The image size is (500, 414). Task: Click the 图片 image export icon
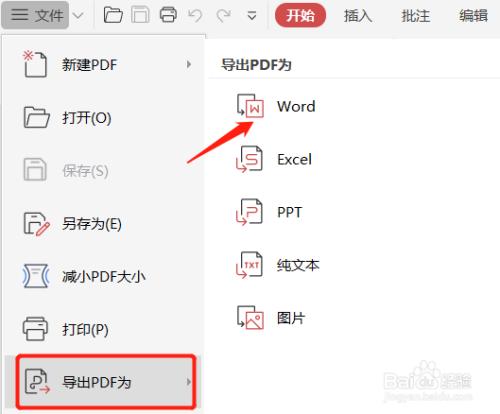coord(250,317)
